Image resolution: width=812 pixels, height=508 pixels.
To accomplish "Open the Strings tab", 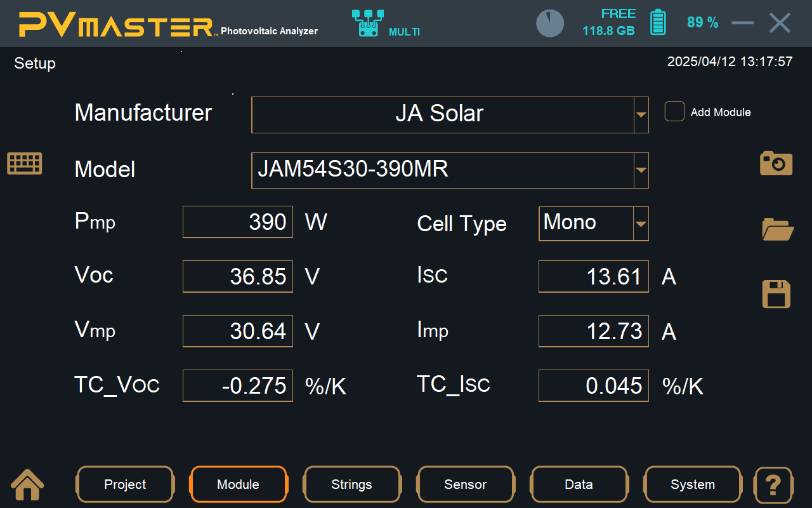I will [351, 485].
